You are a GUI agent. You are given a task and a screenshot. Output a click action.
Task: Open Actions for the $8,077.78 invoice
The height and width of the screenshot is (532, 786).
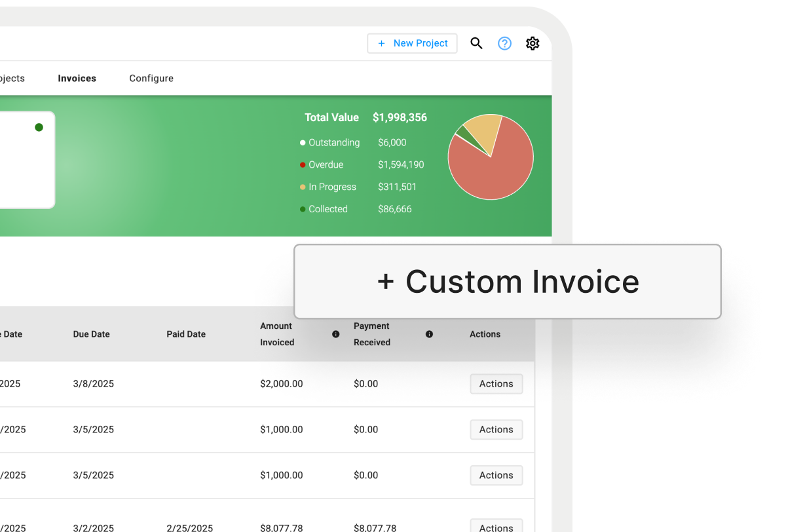(x=496, y=526)
